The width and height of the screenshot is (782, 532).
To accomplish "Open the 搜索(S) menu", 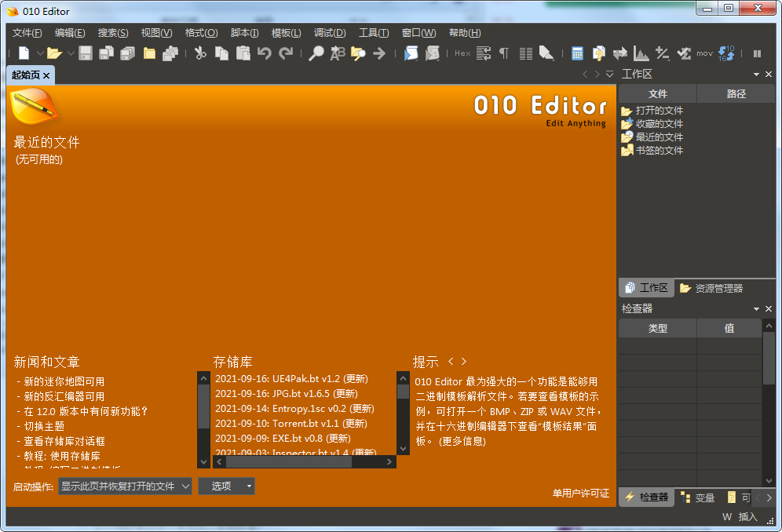I will point(113,32).
